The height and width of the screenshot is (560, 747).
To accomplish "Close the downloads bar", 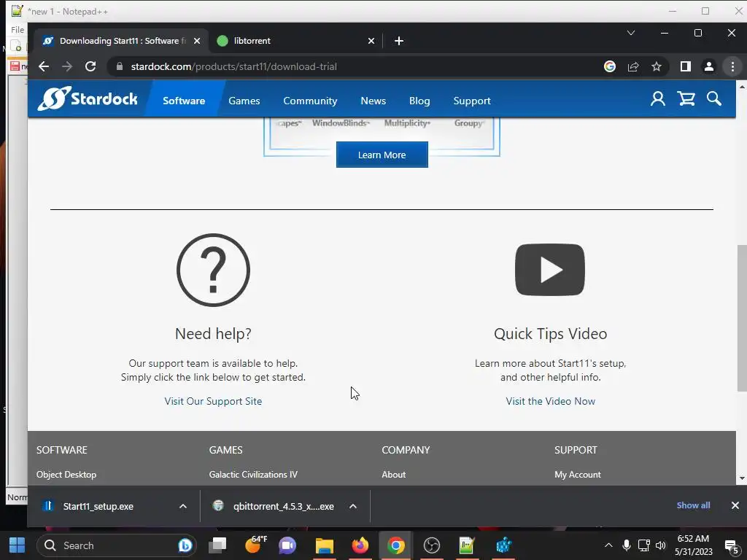I will [735, 505].
